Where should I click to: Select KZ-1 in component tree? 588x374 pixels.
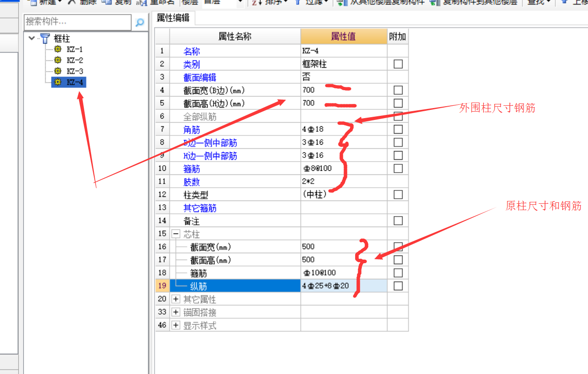point(75,49)
